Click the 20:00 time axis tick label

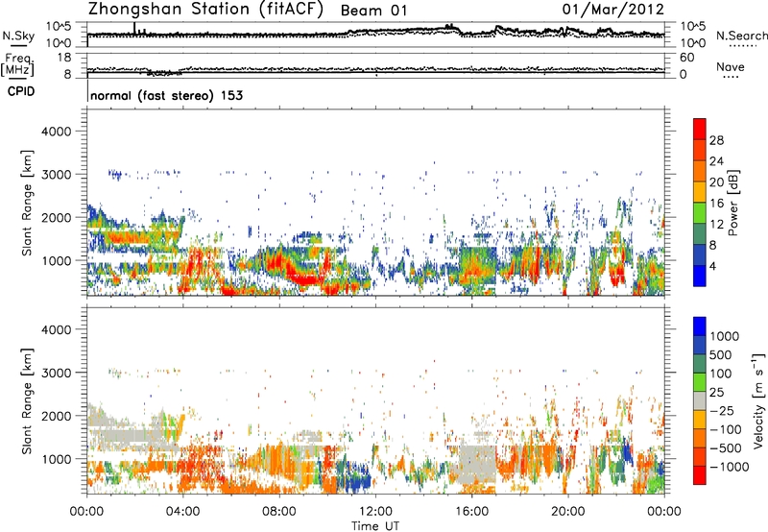(568, 512)
